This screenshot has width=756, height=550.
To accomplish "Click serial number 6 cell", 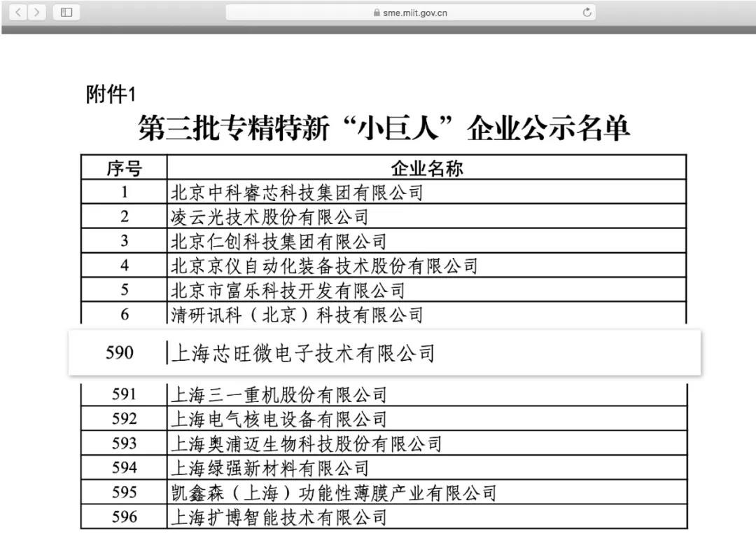I will (125, 314).
